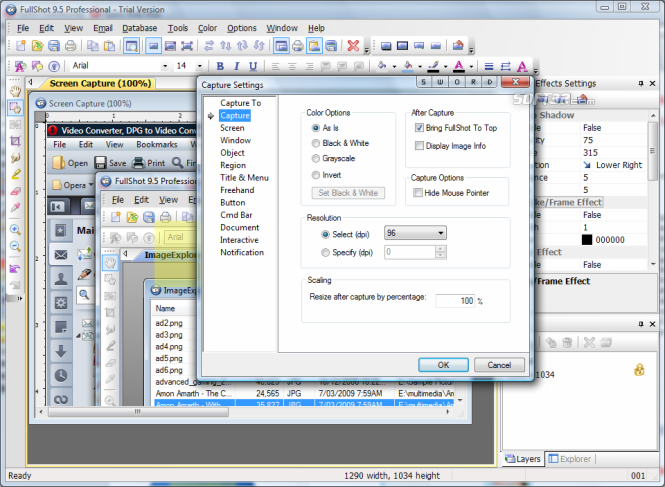Choose Specify (dpi) resolution radio
The width and height of the screenshot is (665, 487).
(x=325, y=253)
